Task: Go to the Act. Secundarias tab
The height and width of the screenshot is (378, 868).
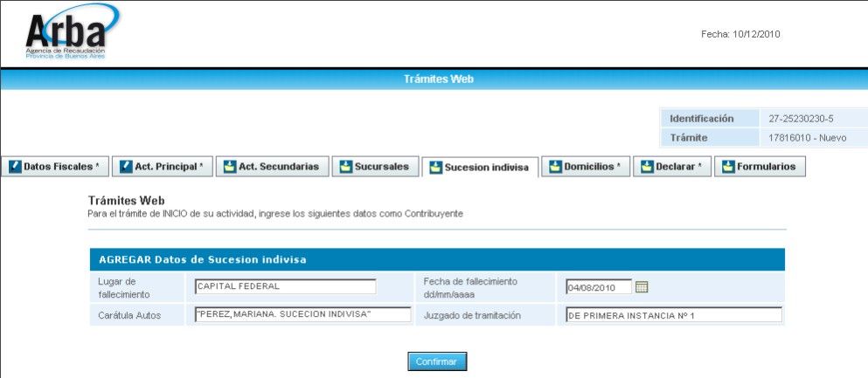Action: [x=273, y=167]
